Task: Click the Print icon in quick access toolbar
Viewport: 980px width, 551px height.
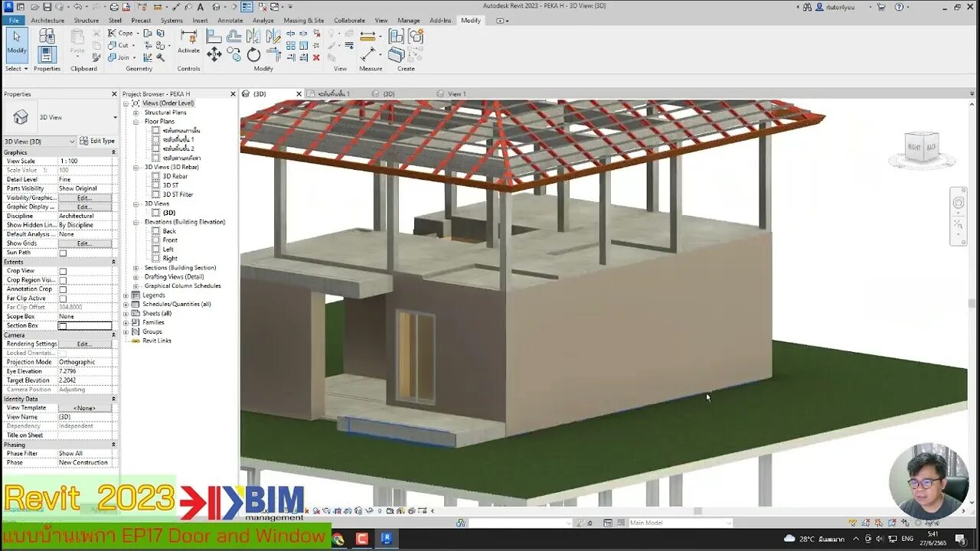Action: point(114,7)
